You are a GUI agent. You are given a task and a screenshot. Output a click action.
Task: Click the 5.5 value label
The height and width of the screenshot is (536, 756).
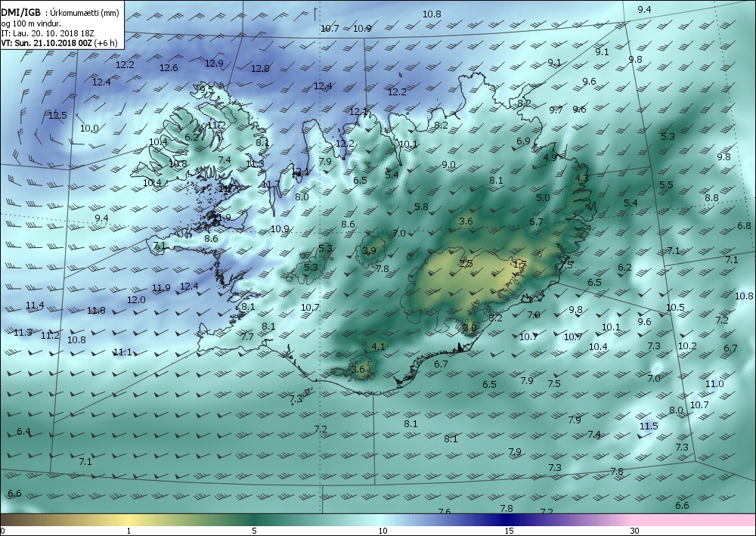pos(666,184)
